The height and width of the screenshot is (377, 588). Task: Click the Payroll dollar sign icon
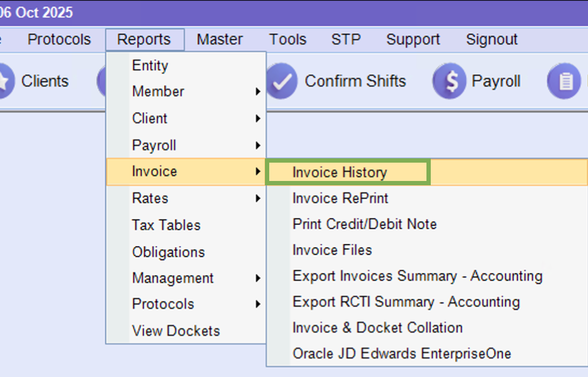click(x=449, y=81)
